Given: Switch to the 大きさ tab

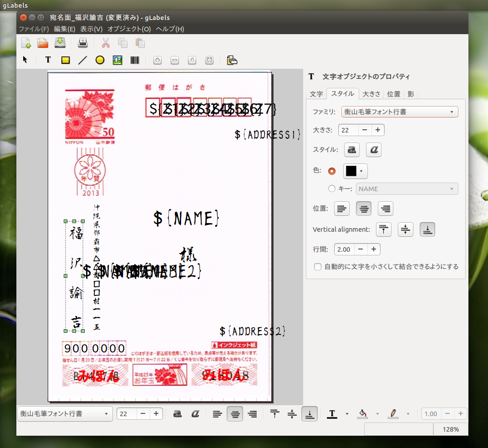Looking at the screenshot, I should click(x=371, y=94).
